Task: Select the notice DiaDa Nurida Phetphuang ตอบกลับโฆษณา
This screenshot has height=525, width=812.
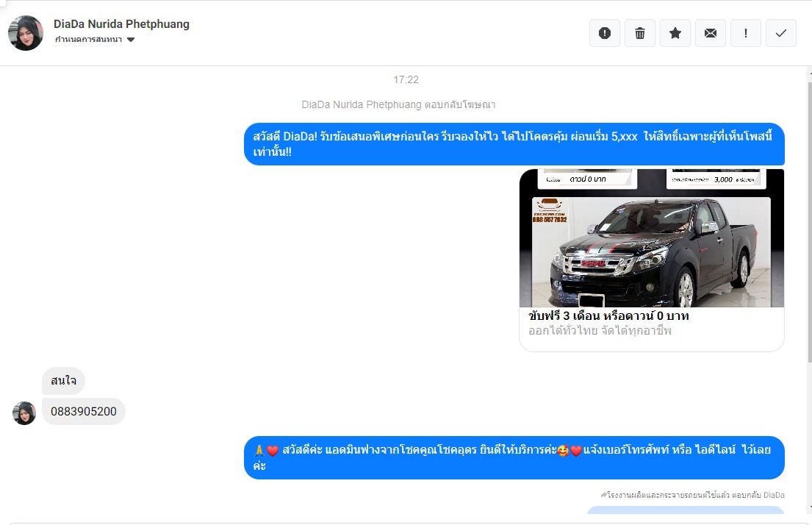Action: [398, 104]
